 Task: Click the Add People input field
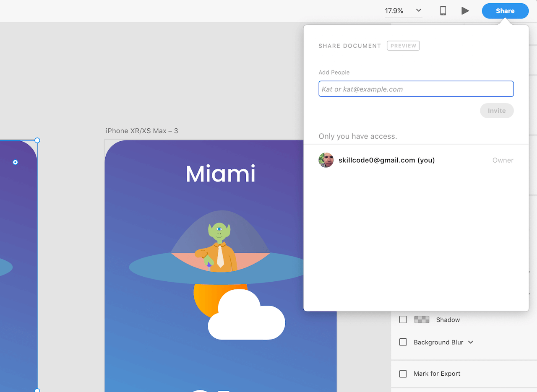(416, 89)
